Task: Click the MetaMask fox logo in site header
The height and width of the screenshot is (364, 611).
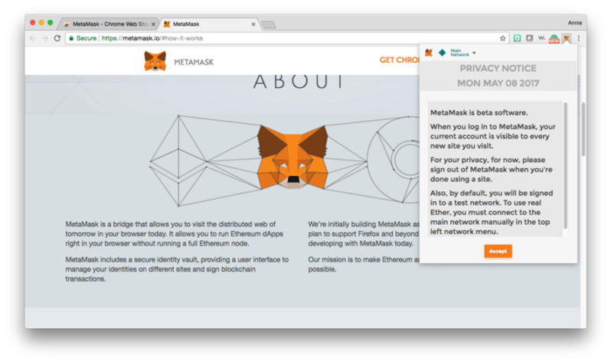Action: 155,61
